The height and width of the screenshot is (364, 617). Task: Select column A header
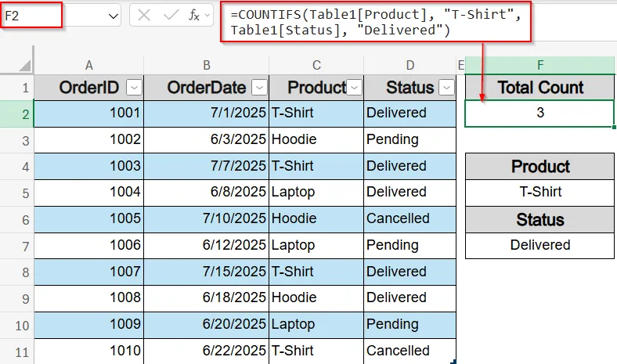click(89, 65)
